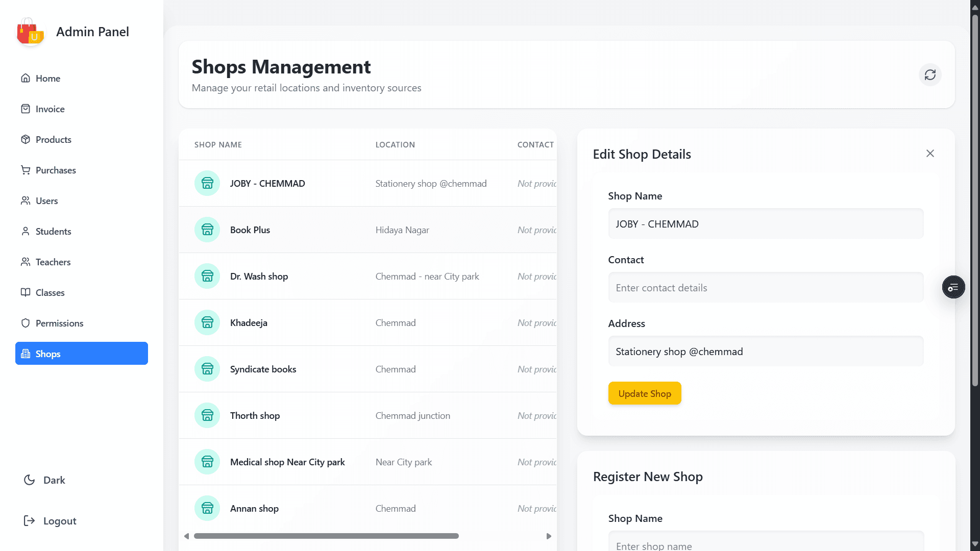980x551 pixels.
Task: Open the Invoice menu item
Action: [82, 109]
